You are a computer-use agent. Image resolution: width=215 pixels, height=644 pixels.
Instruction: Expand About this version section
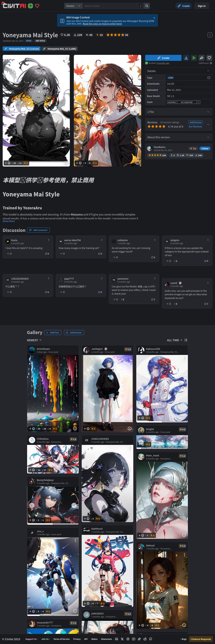click(179, 137)
